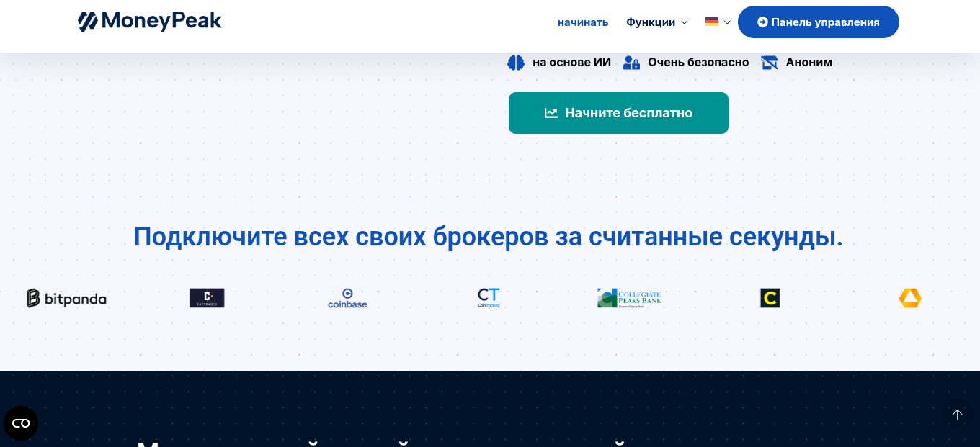Click the scroll-to-top arrow button

(957, 415)
